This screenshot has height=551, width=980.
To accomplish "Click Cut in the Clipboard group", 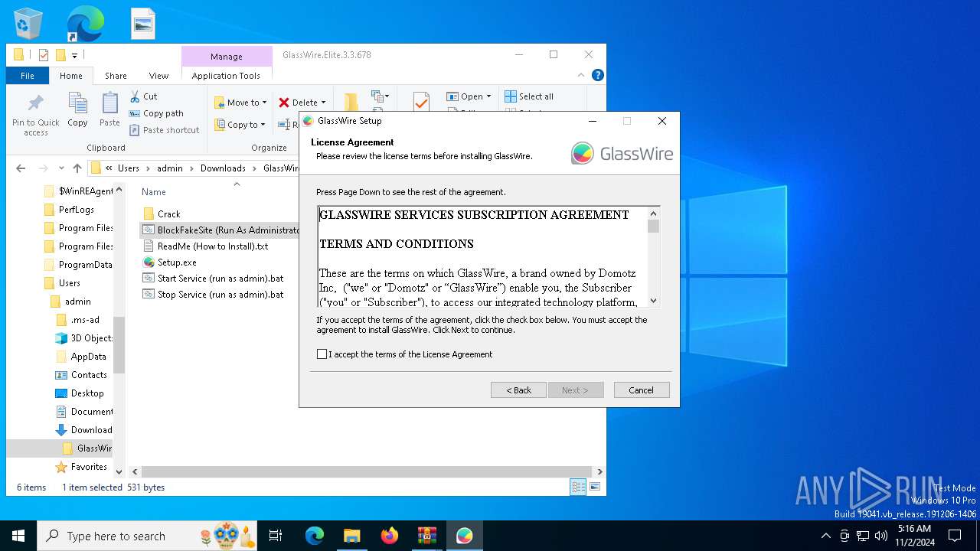I will [143, 96].
